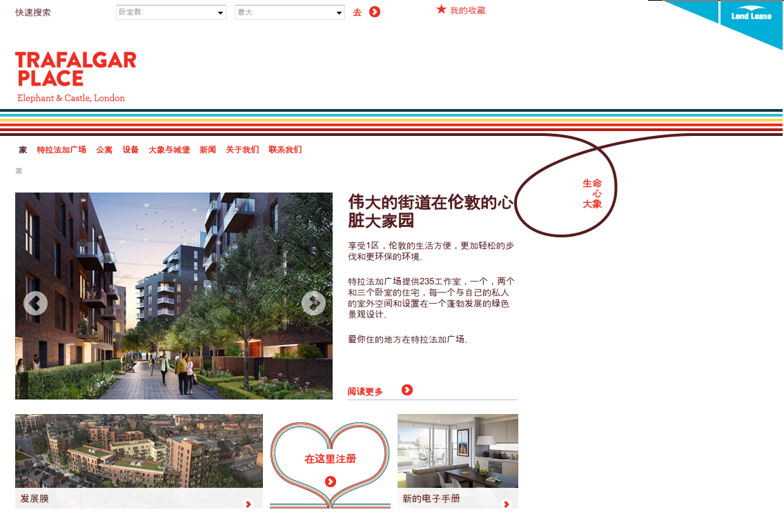Click the star icon for 我的收藏
The height and width of the screenshot is (532, 784).
(441, 10)
